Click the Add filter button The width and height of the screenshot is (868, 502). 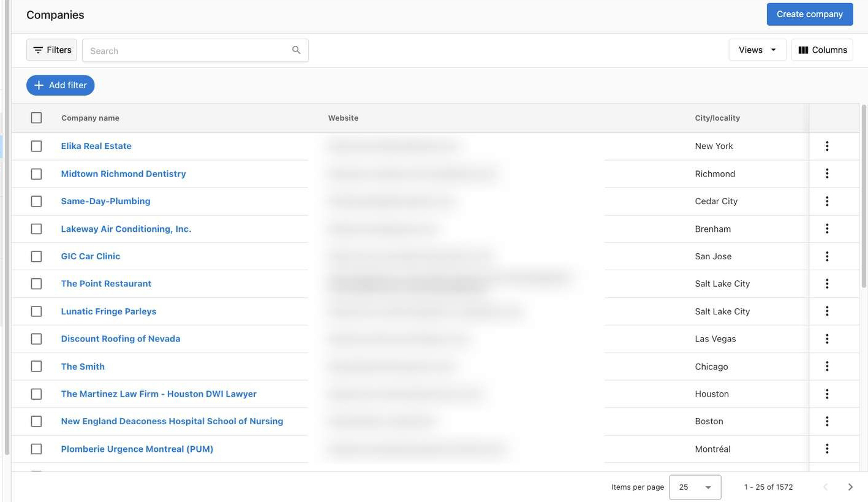(x=60, y=85)
